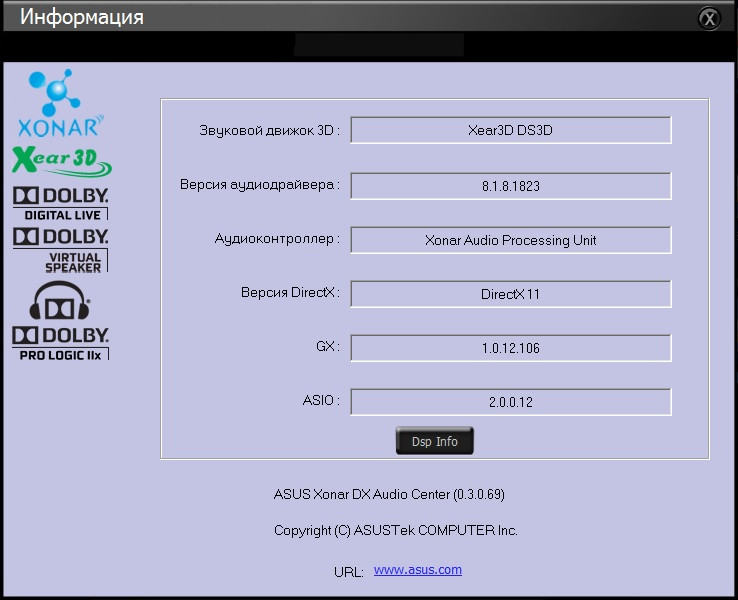Open the www.asus.com link
The height and width of the screenshot is (600, 738).
point(417,570)
